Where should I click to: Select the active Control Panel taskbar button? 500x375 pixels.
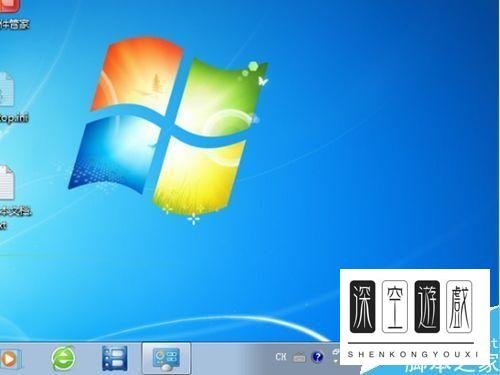[166, 359]
